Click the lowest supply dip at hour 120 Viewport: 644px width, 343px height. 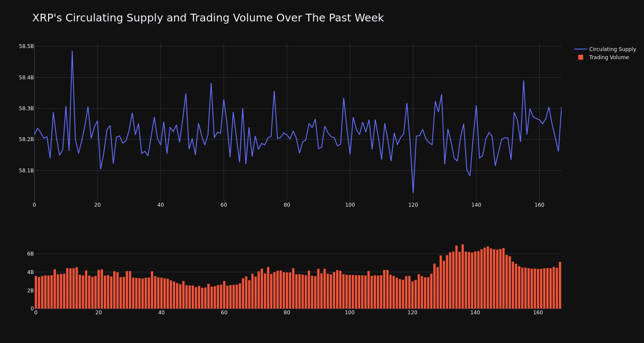(413, 193)
